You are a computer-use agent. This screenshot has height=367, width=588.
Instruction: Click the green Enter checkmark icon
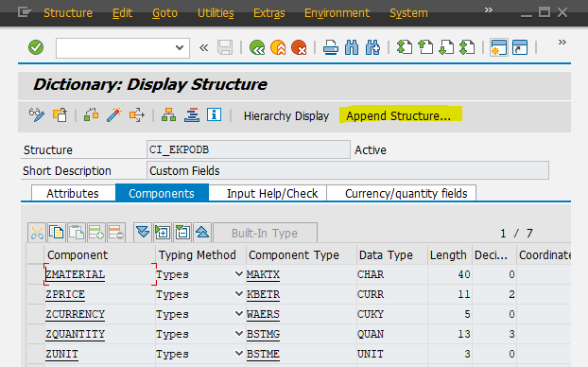pos(36,47)
